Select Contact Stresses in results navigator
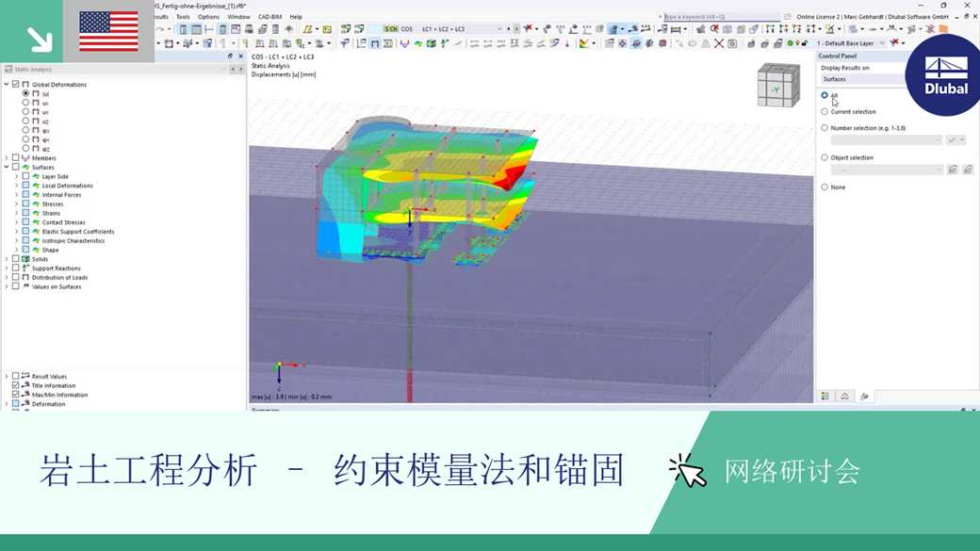The height and width of the screenshot is (551, 980). tap(62, 222)
